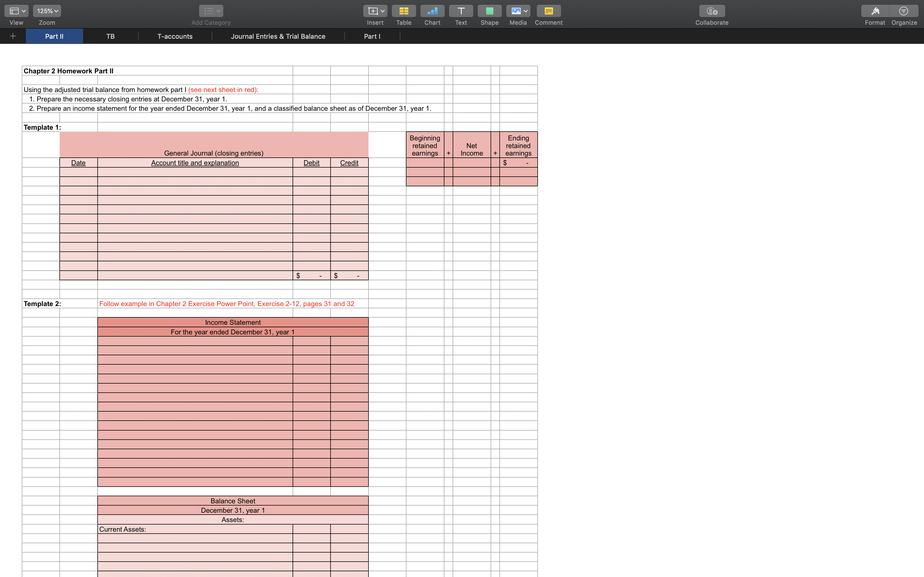Add a comment

click(x=548, y=11)
